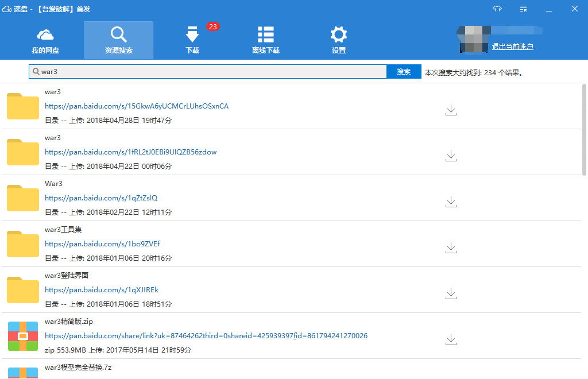Click the magnifier icon in search box
The image size is (588, 379).
pyautogui.click(x=36, y=71)
